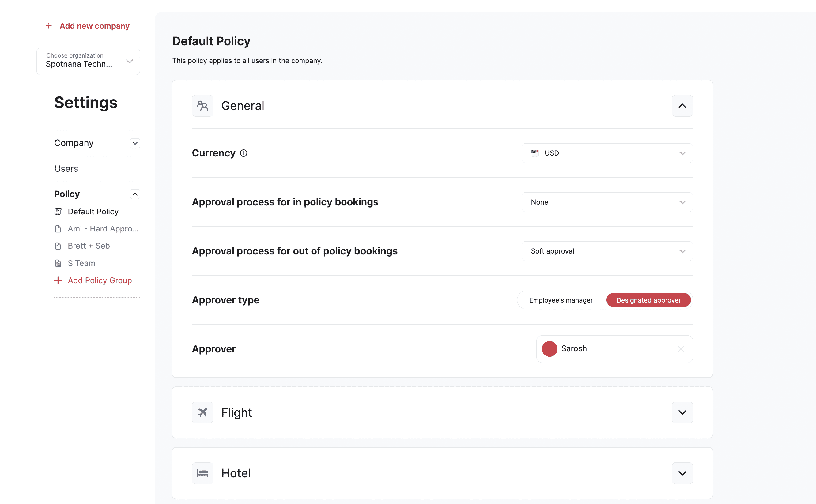Select Designated approver option
816x504 pixels.
coord(648,300)
